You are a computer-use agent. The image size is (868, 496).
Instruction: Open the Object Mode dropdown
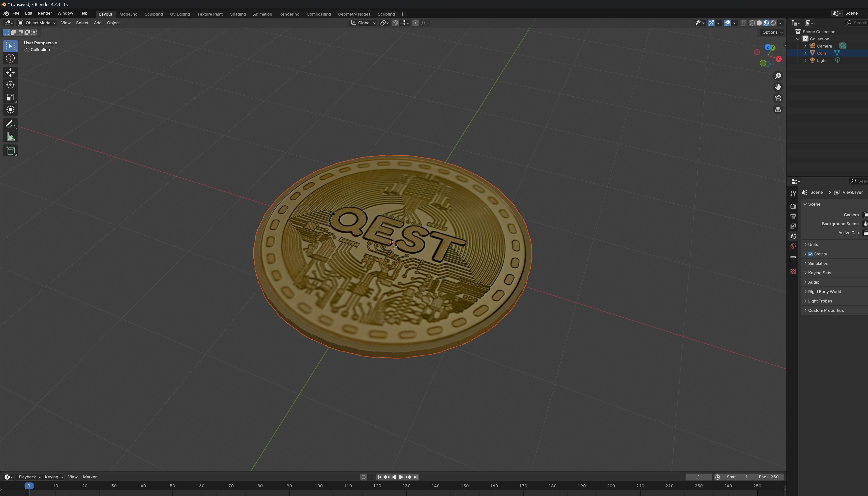pos(37,23)
